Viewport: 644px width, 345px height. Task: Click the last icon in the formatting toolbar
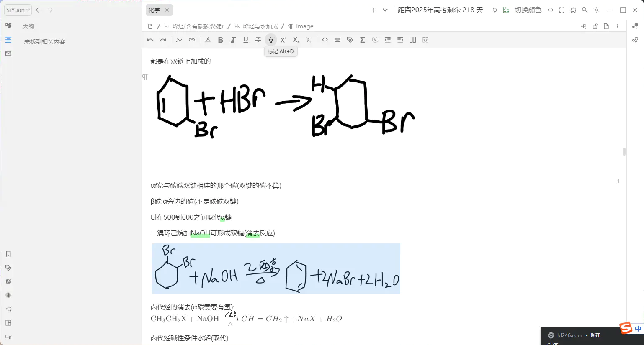point(425,40)
